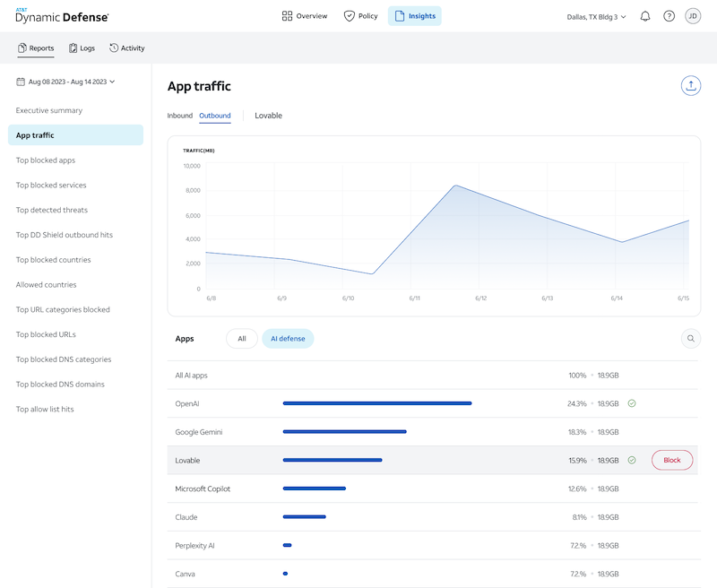717x588 pixels.
Task: Select the Microsoft Copilot row
Action: pyautogui.click(x=433, y=489)
